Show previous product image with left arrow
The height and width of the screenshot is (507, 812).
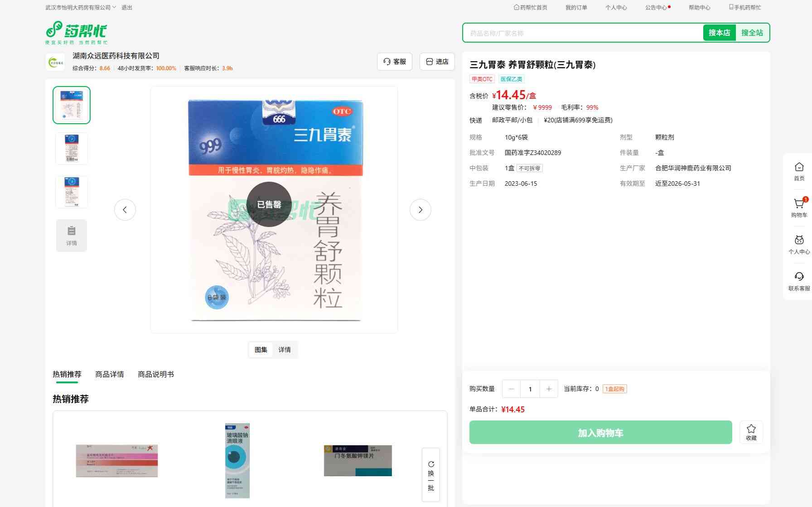pos(125,210)
